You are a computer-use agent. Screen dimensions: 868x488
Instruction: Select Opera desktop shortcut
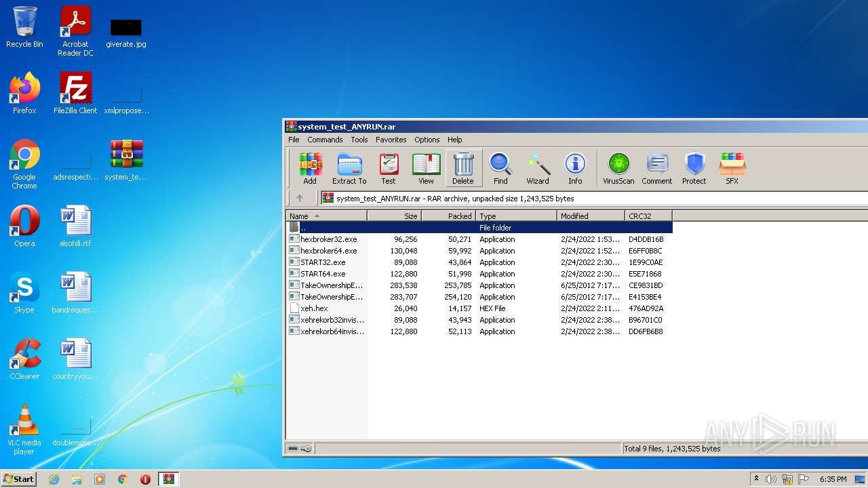pos(24,226)
